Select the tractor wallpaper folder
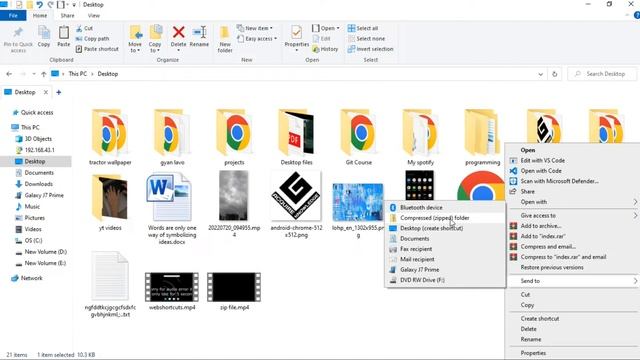 pos(110,137)
